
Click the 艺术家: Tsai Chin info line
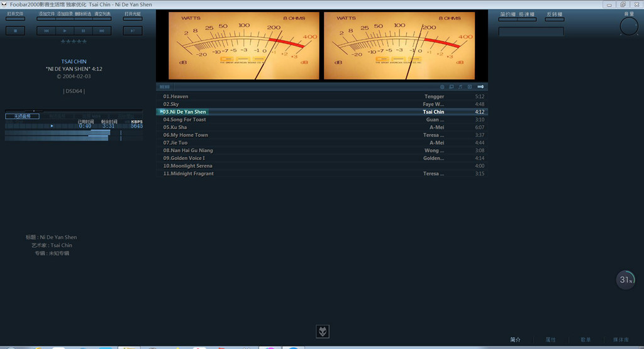tap(52, 245)
